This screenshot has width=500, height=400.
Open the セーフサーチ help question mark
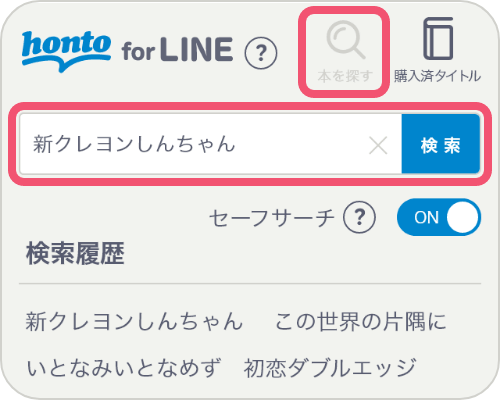[x=359, y=217]
